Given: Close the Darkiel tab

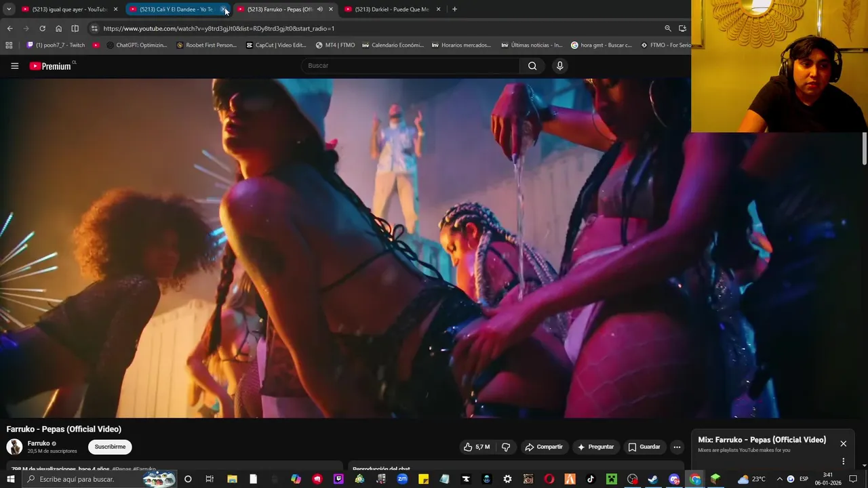Looking at the screenshot, I should click(x=438, y=9).
